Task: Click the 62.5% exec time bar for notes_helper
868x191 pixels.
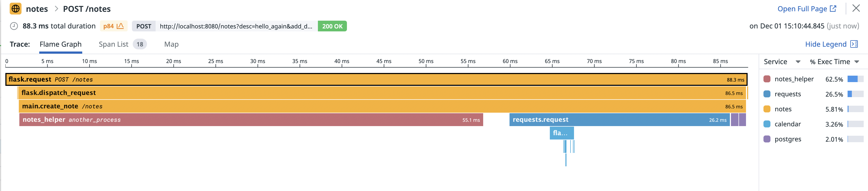Action: point(856,79)
